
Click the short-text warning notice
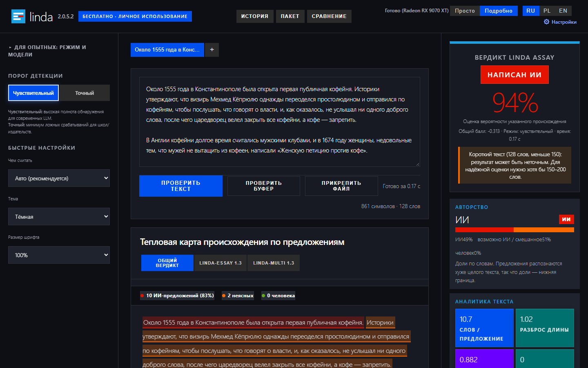click(514, 165)
